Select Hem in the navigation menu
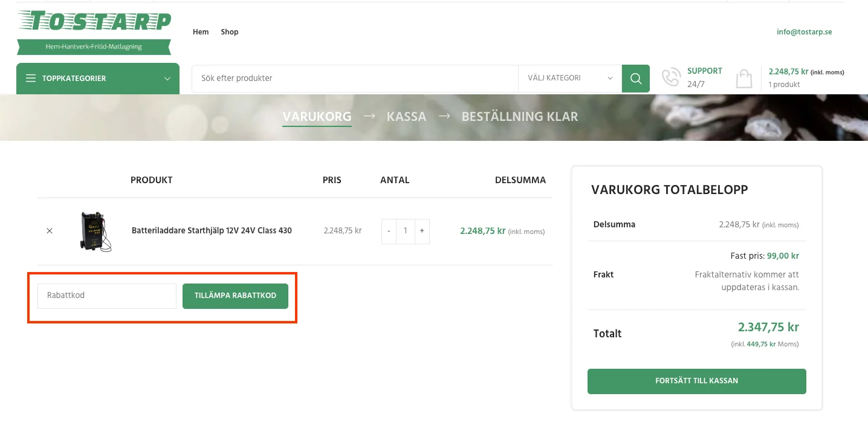 point(201,32)
